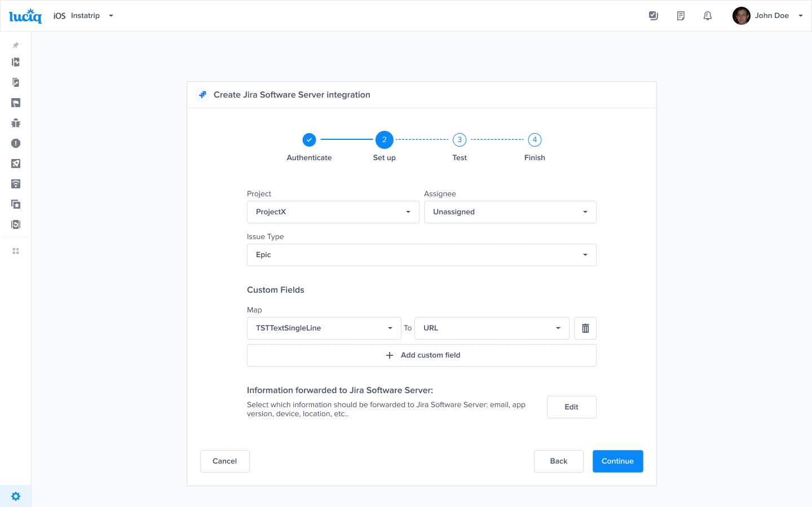Go to the completed Authenticate step

click(x=309, y=140)
